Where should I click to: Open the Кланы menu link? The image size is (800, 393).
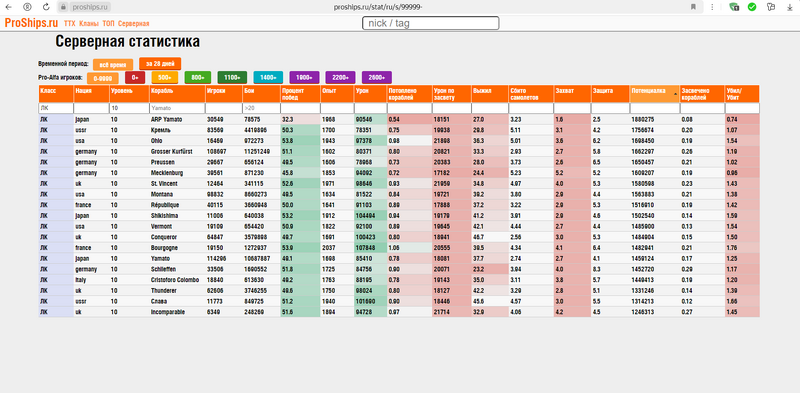click(89, 23)
